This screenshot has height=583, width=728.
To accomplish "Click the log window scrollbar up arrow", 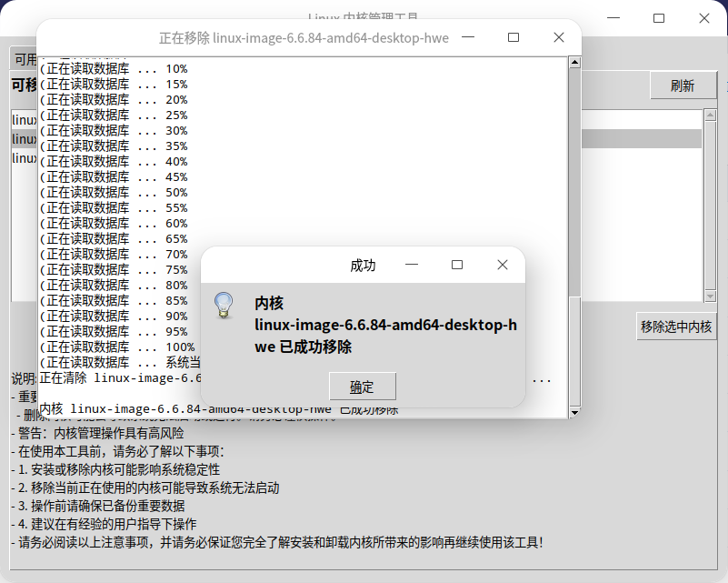I will (x=574, y=62).
